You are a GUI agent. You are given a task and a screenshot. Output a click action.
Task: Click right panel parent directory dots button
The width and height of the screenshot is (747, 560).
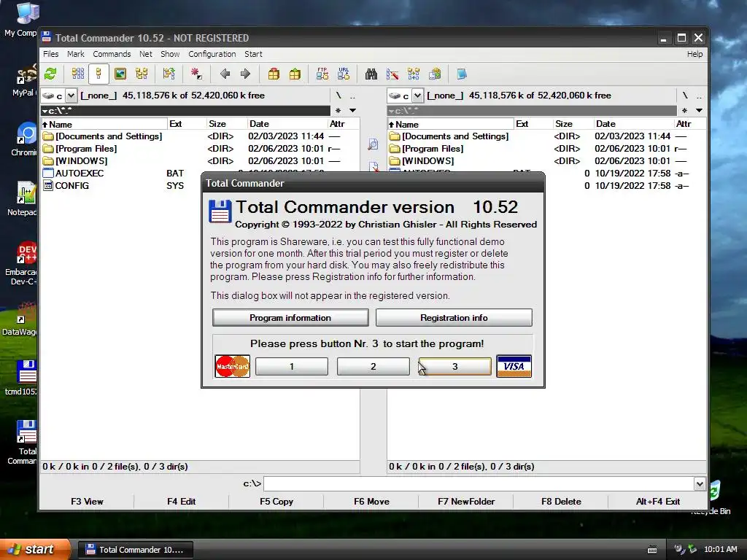pos(699,96)
